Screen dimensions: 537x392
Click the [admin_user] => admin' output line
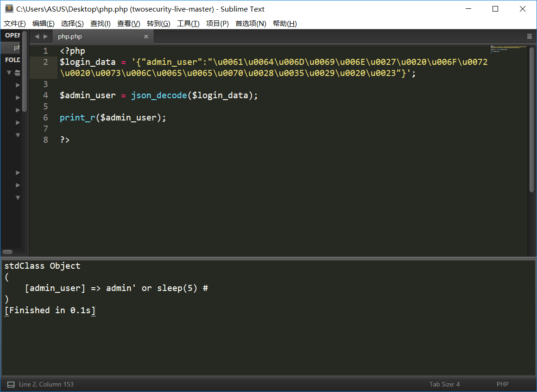[116, 288]
